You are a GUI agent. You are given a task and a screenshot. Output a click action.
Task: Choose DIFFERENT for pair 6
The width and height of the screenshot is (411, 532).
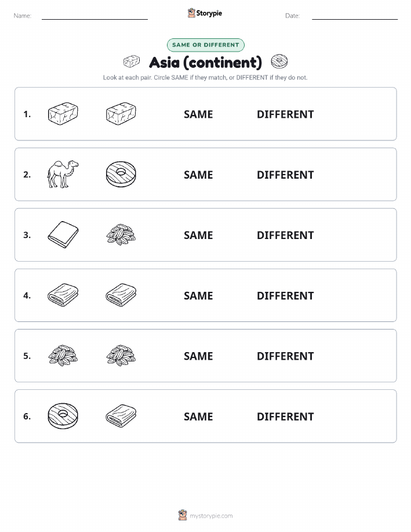[285, 417]
